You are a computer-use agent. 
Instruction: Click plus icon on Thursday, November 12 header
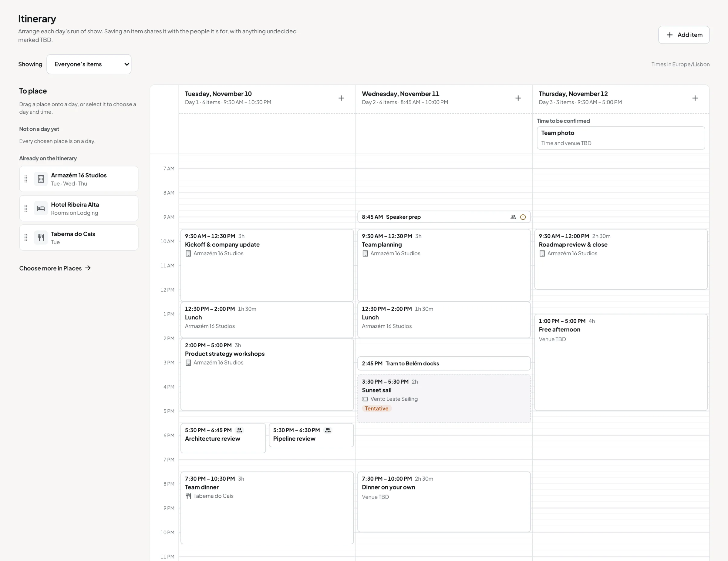click(695, 98)
